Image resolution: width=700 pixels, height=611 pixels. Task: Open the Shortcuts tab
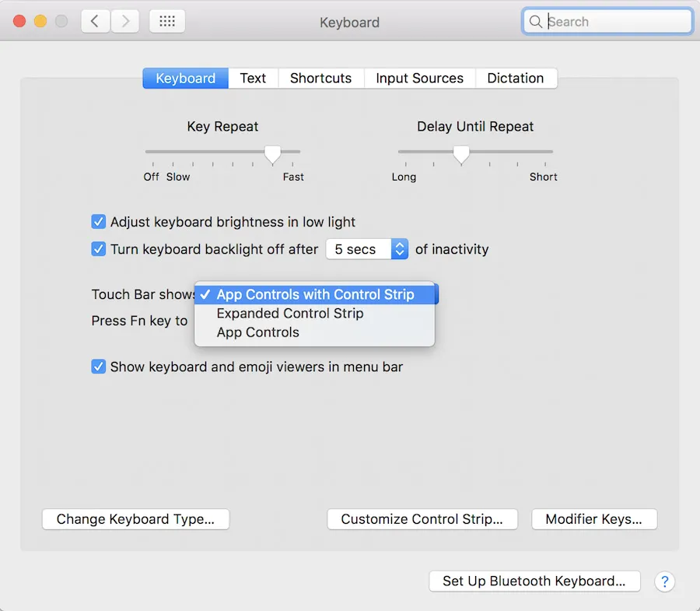321,78
